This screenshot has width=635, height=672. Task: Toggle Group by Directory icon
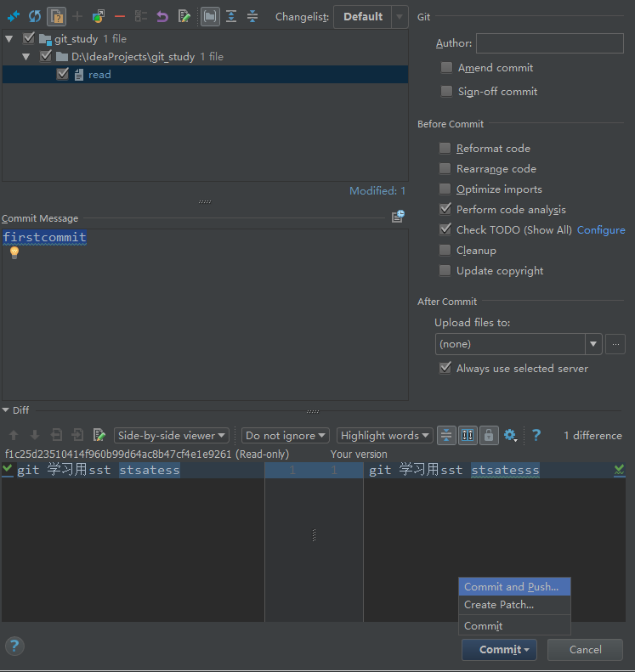[210, 16]
